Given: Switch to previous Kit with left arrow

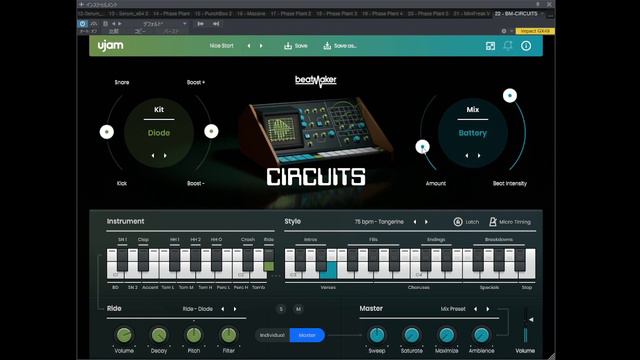Looking at the screenshot, I should [153, 156].
